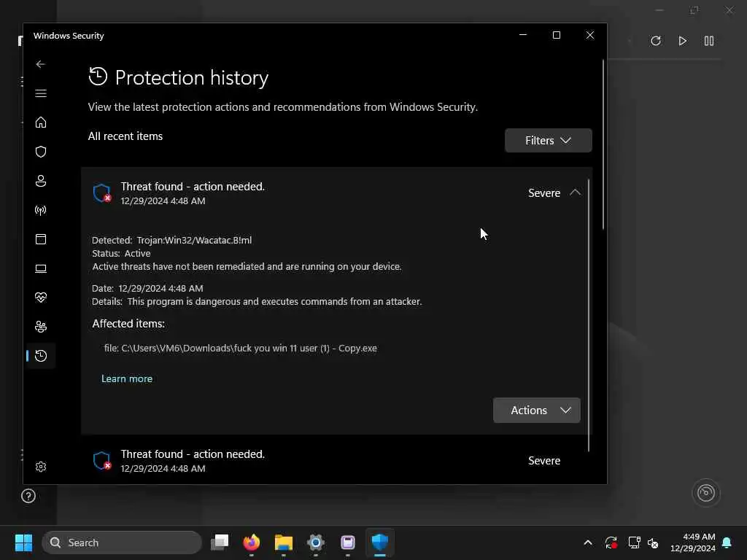Open Windows Security settings gear
747x560 pixels.
(41, 467)
